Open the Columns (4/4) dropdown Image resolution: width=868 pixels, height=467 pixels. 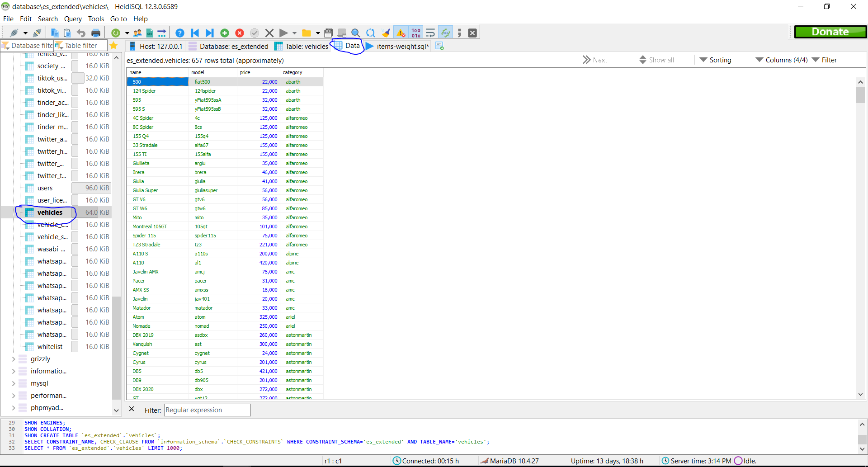tap(782, 60)
